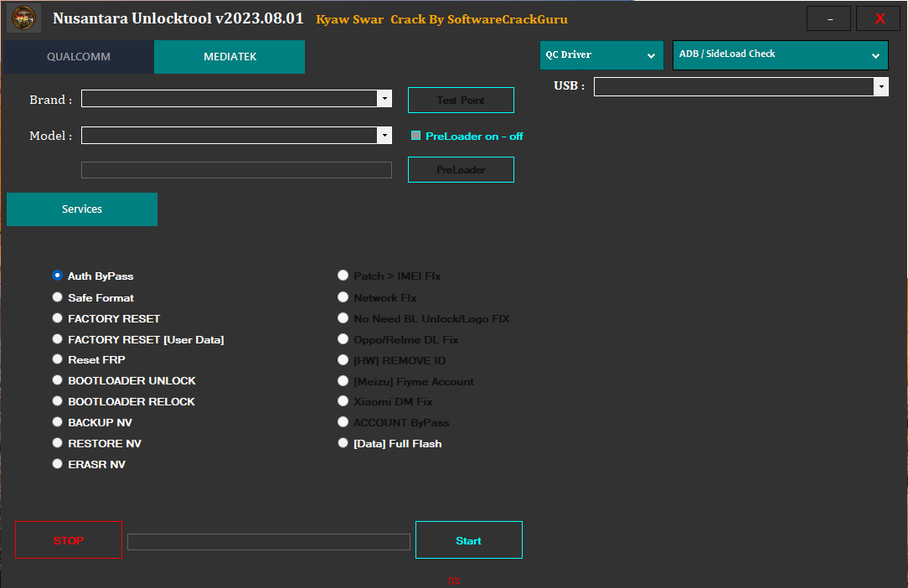The width and height of the screenshot is (908, 588).
Task: Select FACTORY RESET [User Data]
Action: [x=57, y=338]
